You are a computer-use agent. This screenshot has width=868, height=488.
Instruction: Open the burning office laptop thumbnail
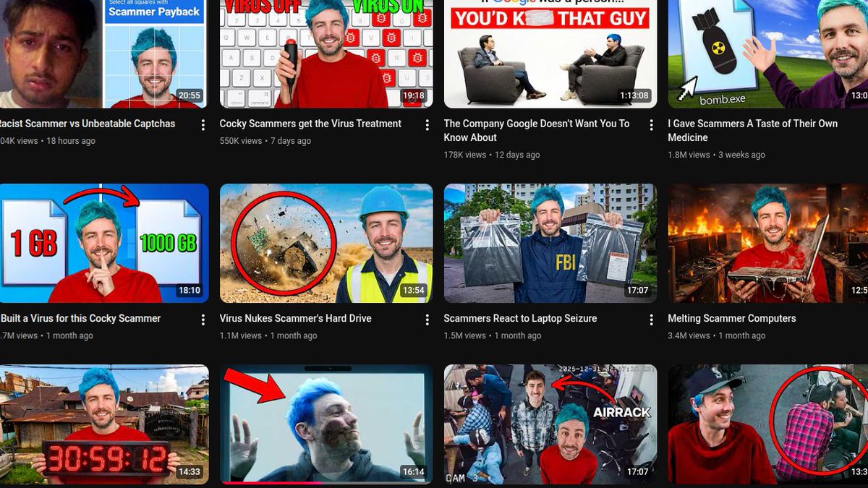point(768,244)
